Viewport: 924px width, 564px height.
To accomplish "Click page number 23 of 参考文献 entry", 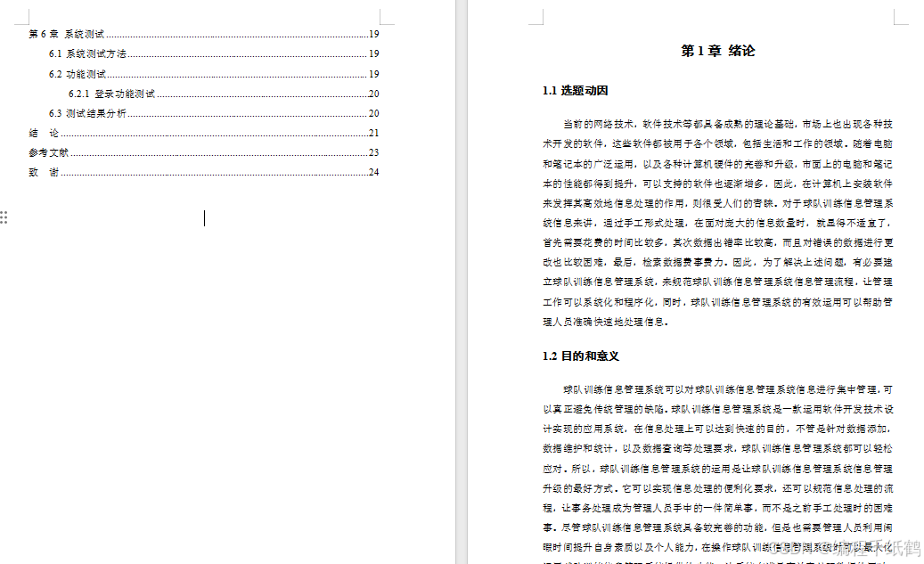I will [373, 152].
